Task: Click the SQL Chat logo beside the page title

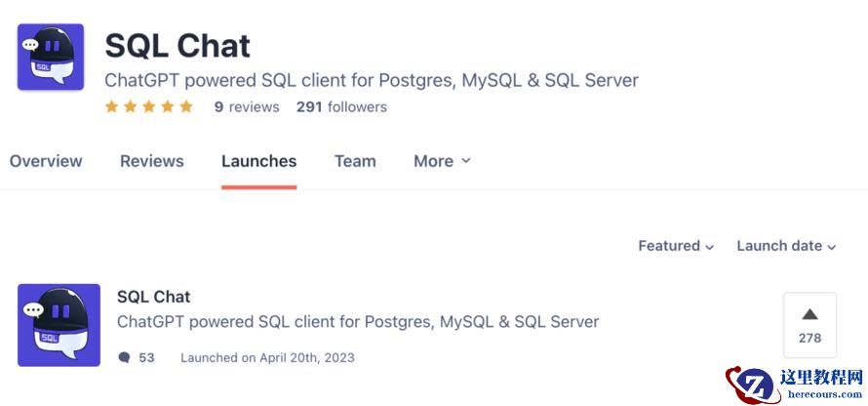Action: click(x=51, y=58)
